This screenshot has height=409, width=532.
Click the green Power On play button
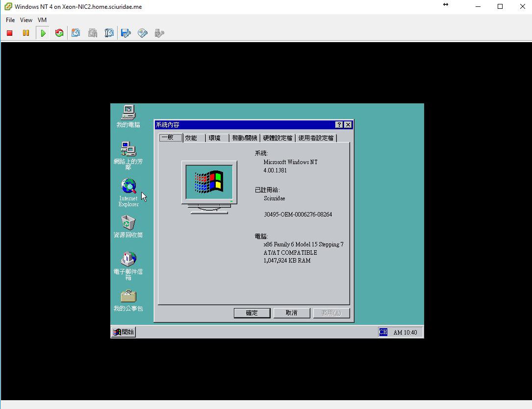[43, 33]
